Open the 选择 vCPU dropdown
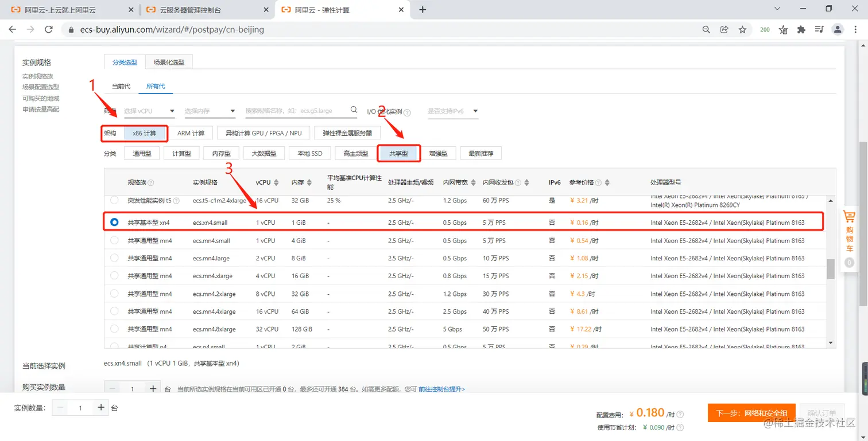Viewport: 868px width, 441px height. pyautogui.click(x=149, y=111)
